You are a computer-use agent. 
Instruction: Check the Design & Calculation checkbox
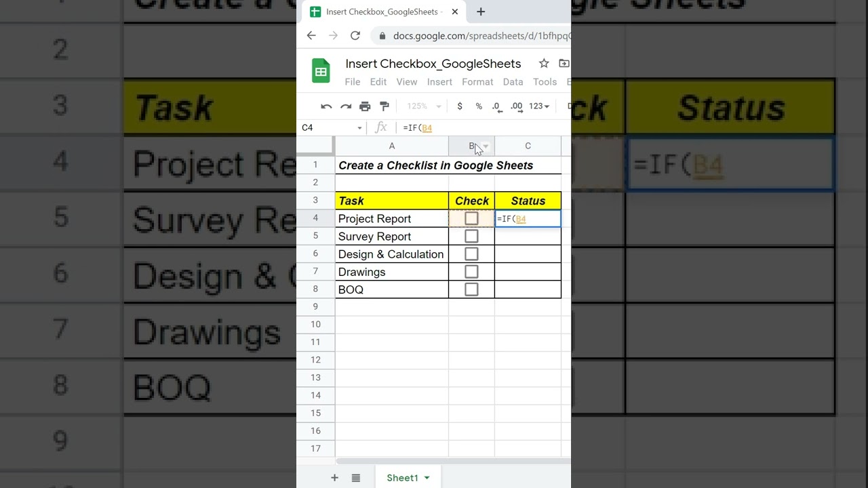(471, 254)
